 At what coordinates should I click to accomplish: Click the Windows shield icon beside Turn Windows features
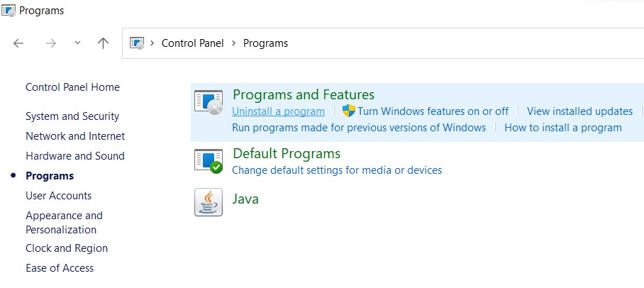[349, 111]
